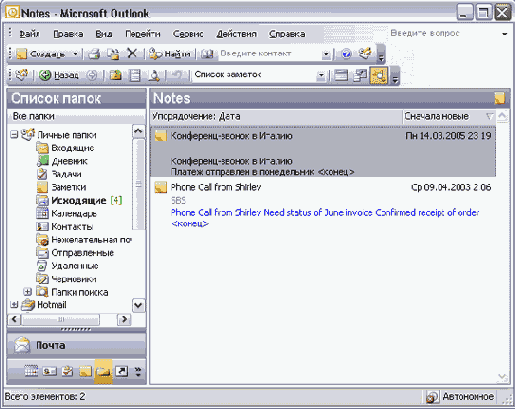The image size is (515, 409).
Task: Click the Назад back arrow button
Action: 58,75
